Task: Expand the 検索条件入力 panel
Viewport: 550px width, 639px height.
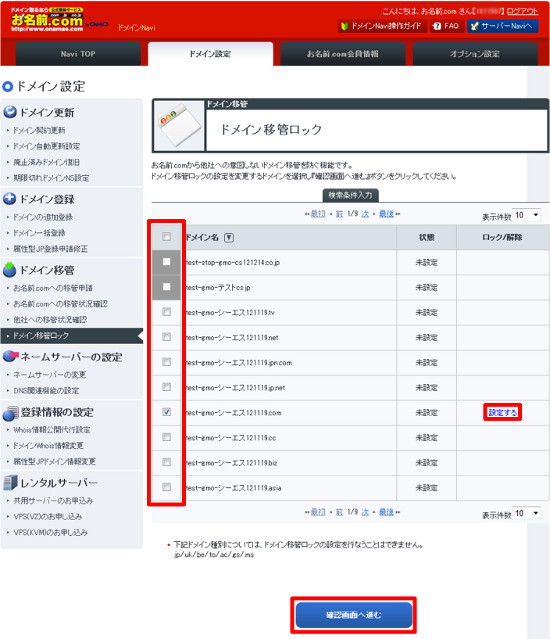Action: 350,195
